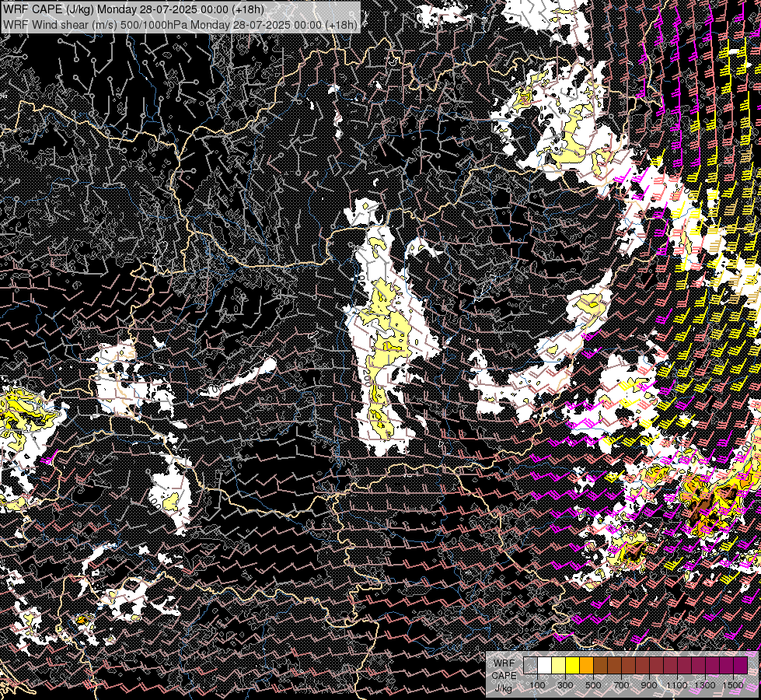The width and height of the screenshot is (761, 700).
Task: Click the 700 label on the legend
Action: pos(621,685)
